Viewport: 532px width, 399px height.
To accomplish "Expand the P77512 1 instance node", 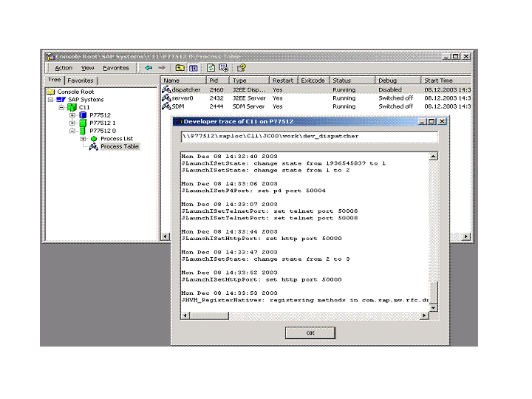I will [72, 123].
